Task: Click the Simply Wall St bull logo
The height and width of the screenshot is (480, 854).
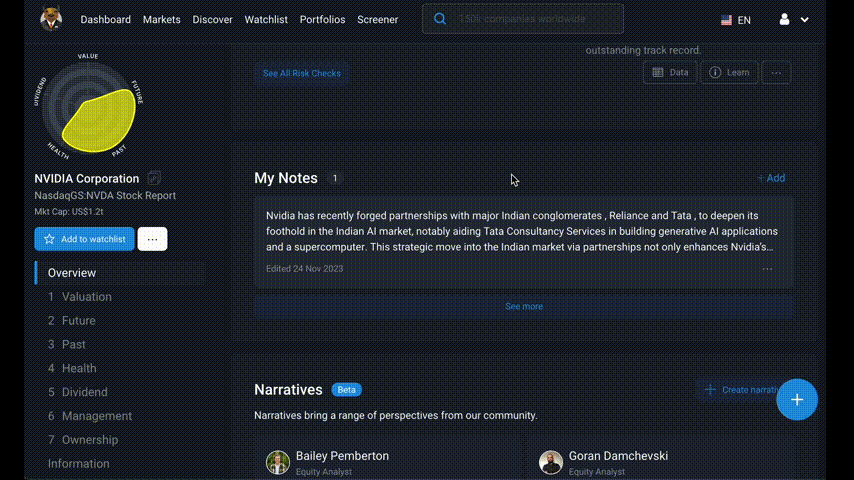Action: 51,19
